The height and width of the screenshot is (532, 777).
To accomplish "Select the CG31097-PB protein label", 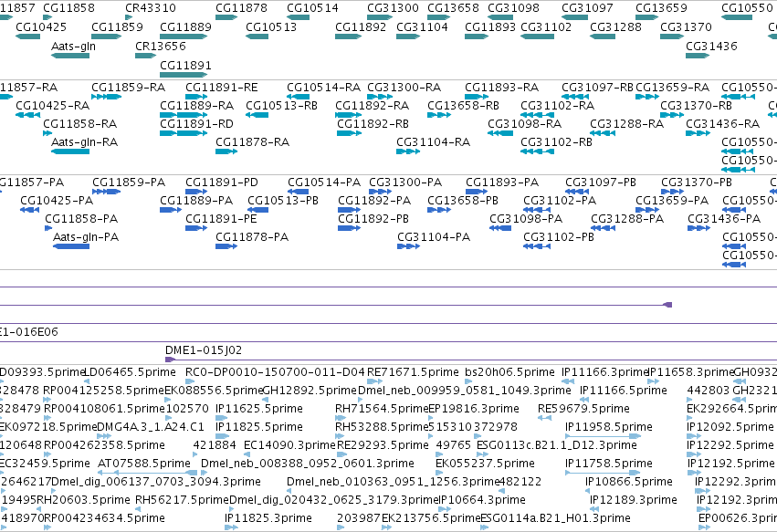I will tap(601, 183).
